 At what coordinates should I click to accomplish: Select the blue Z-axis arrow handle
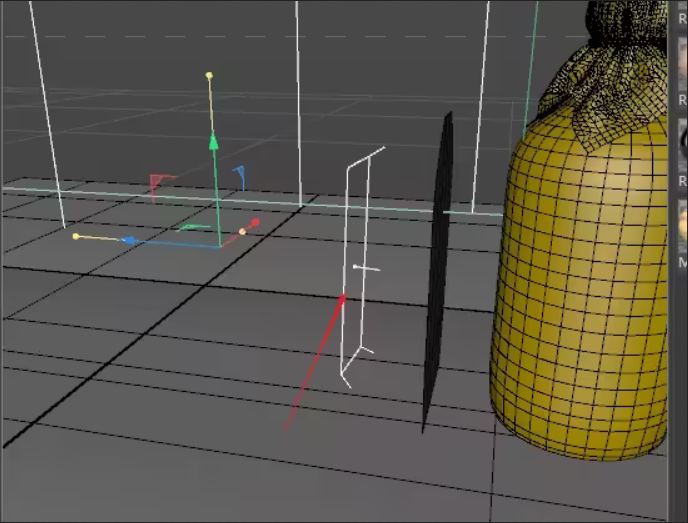click(x=129, y=240)
